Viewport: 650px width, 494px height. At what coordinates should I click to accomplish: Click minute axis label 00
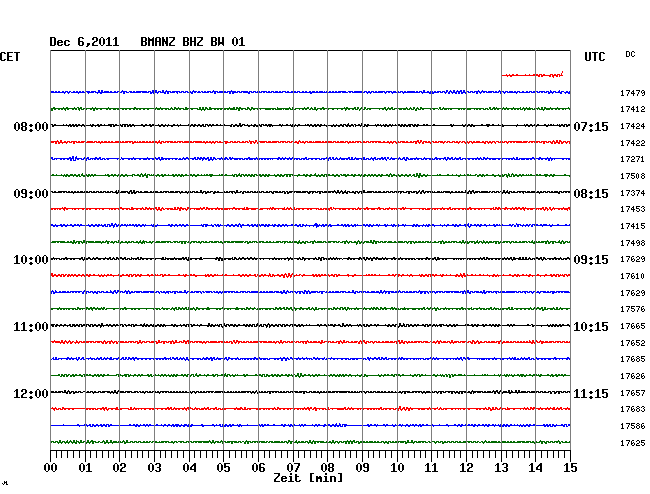point(51,468)
